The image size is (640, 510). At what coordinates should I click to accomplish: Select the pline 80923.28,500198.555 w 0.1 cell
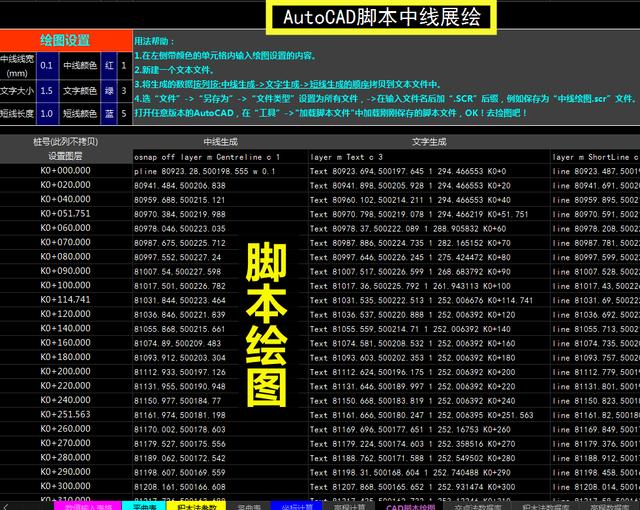(x=220, y=171)
